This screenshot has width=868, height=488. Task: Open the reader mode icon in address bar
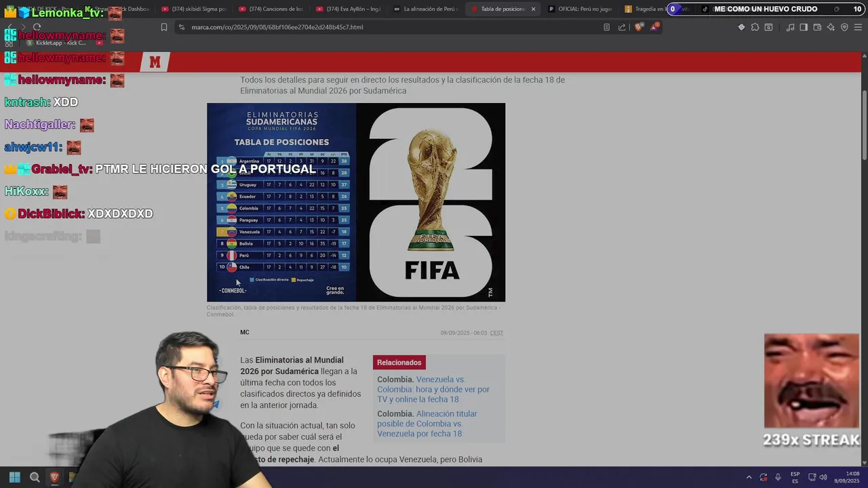(606, 27)
